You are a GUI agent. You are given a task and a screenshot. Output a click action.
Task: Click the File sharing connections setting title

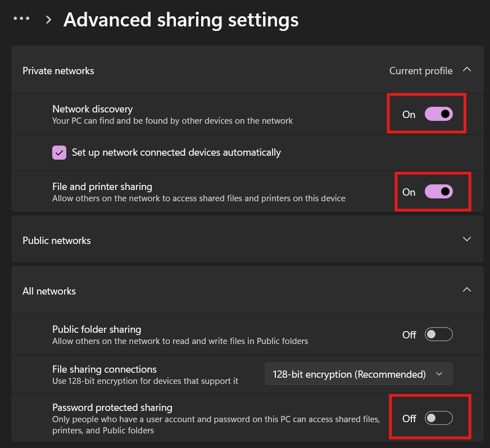point(105,369)
